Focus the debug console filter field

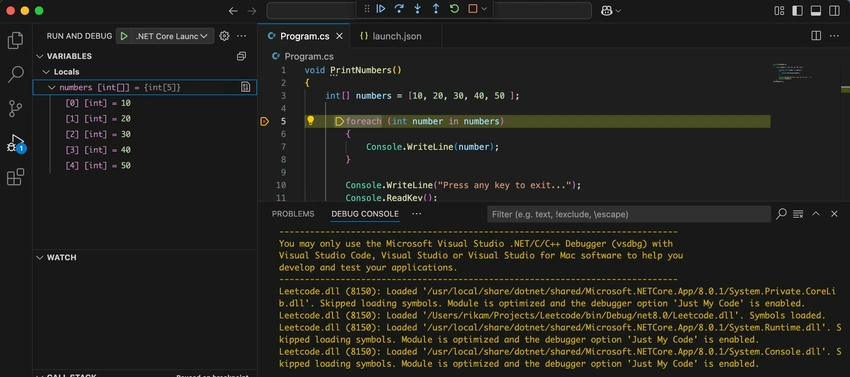pos(629,214)
